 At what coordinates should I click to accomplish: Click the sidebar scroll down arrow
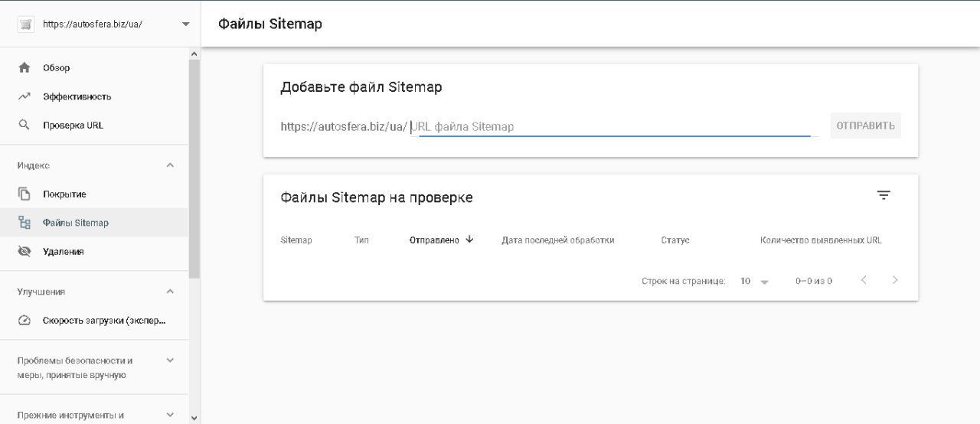tap(194, 418)
